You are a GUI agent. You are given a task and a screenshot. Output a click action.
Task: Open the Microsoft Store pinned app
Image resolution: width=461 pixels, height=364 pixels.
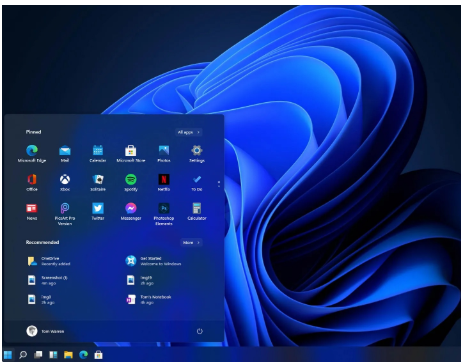point(131,153)
